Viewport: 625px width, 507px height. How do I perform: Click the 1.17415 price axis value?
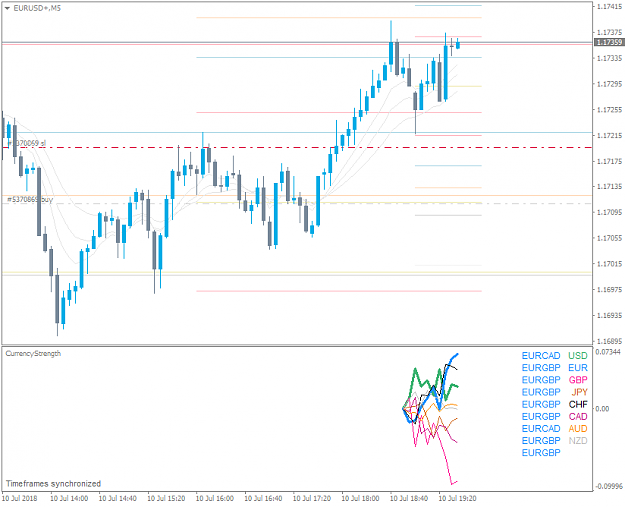[x=609, y=7]
